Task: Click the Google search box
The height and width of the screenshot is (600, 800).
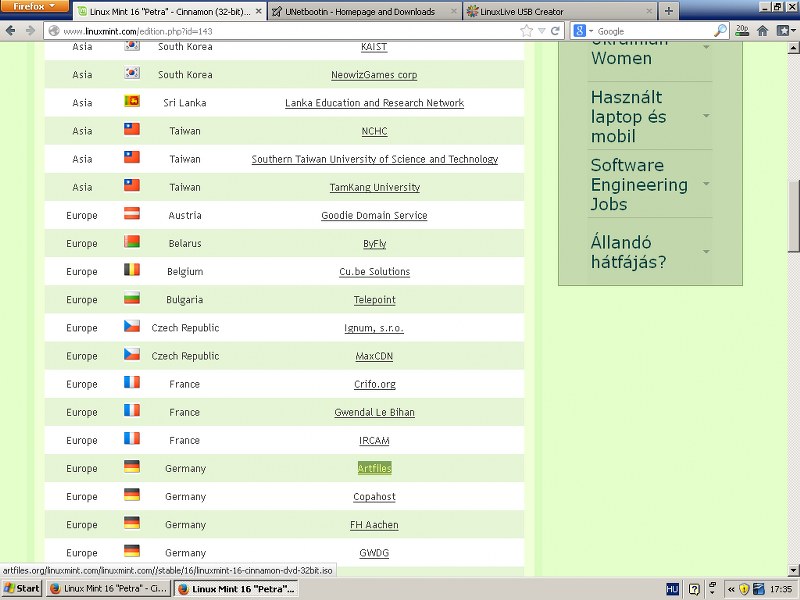Action: click(653, 31)
